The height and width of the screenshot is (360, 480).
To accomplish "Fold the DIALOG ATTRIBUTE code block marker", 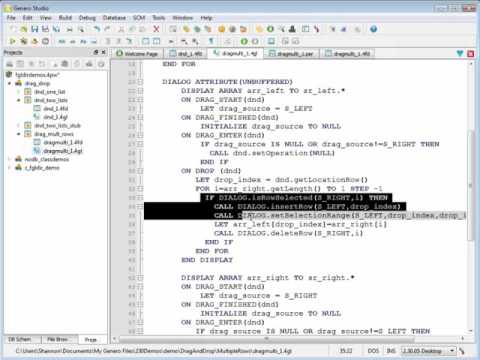I will pyautogui.click(x=140, y=82).
